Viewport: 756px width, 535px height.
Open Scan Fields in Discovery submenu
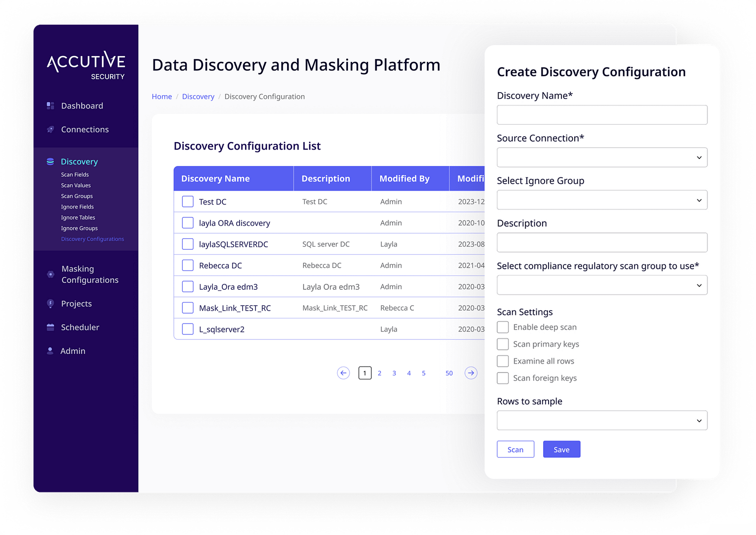(75, 175)
